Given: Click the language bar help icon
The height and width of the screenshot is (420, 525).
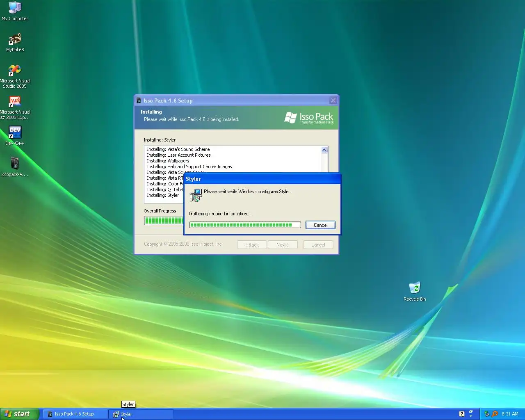Looking at the screenshot, I should click(461, 414).
